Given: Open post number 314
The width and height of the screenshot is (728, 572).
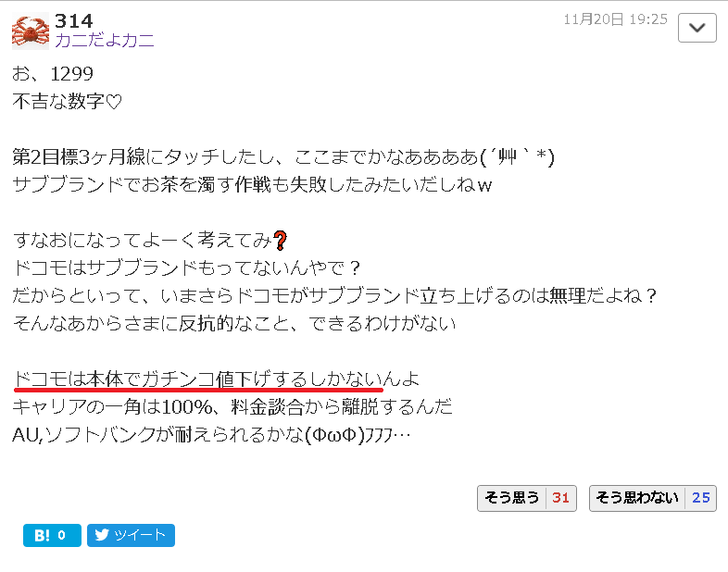Looking at the screenshot, I should coord(74,21).
